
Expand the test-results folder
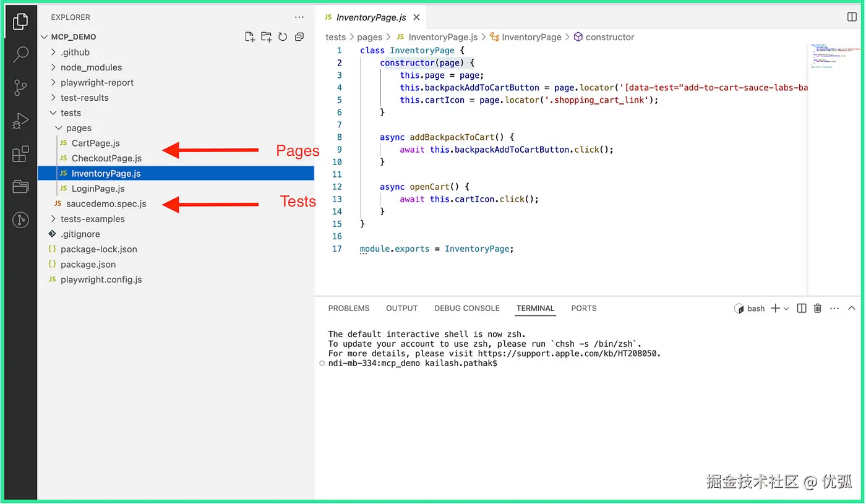coord(176,98)
